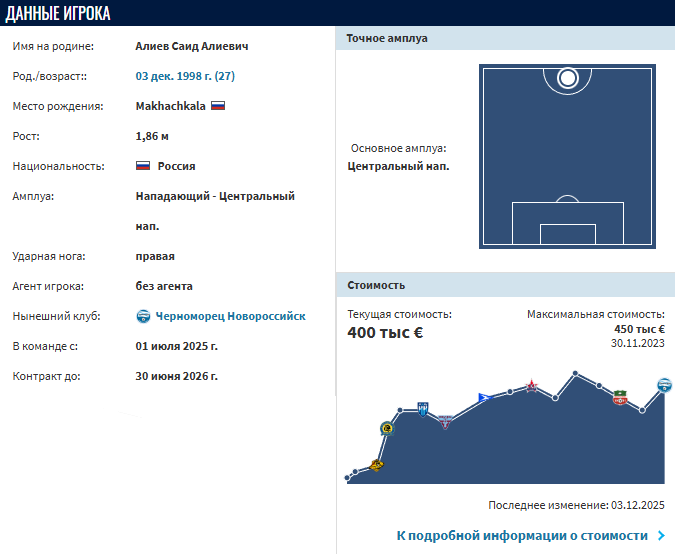
Task: Select the green-yellow round crest on chart
Action: 387,428
